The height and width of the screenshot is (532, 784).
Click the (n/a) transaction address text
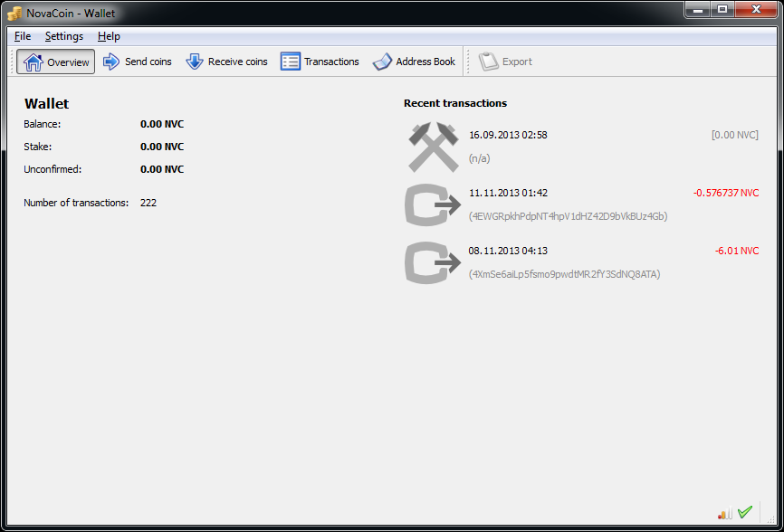tap(479, 158)
